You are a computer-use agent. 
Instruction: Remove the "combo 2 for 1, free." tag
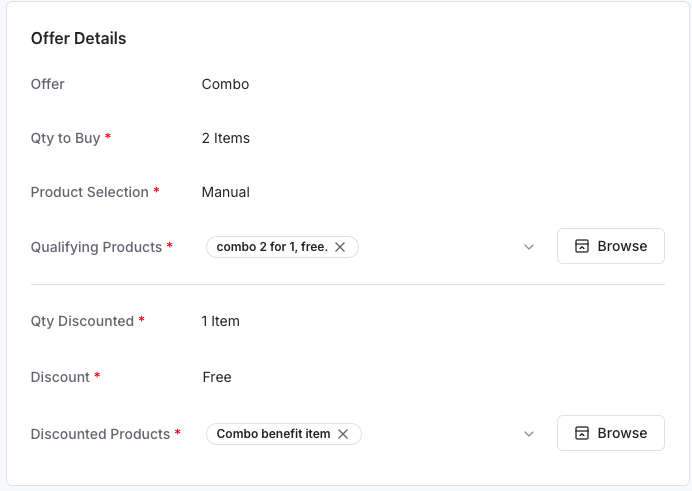340,247
